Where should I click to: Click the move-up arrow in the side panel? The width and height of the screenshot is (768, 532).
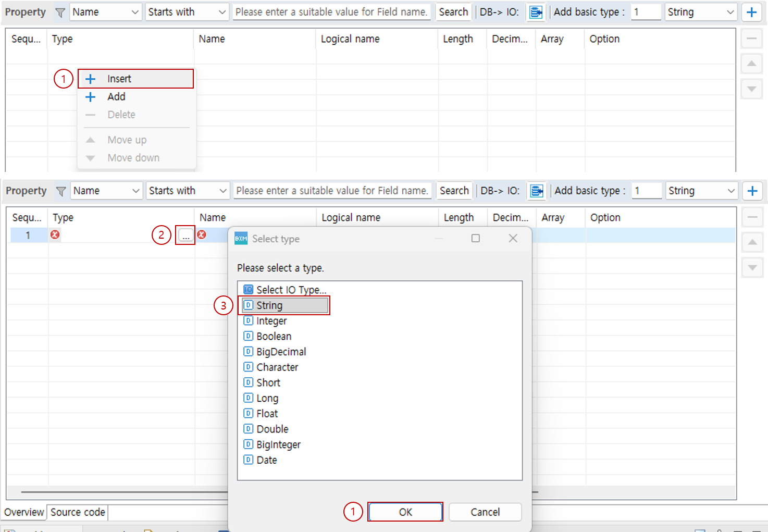pos(751,63)
